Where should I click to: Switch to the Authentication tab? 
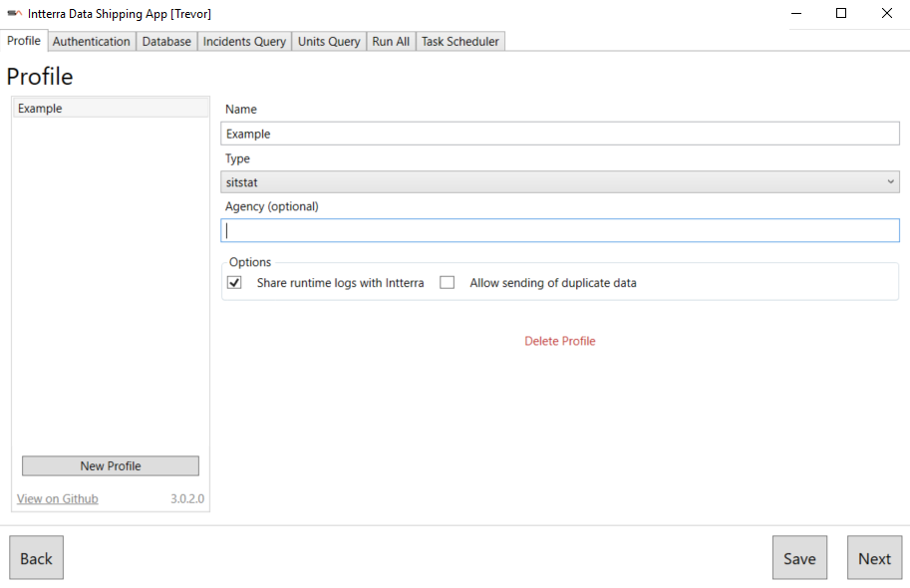click(91, 41)
